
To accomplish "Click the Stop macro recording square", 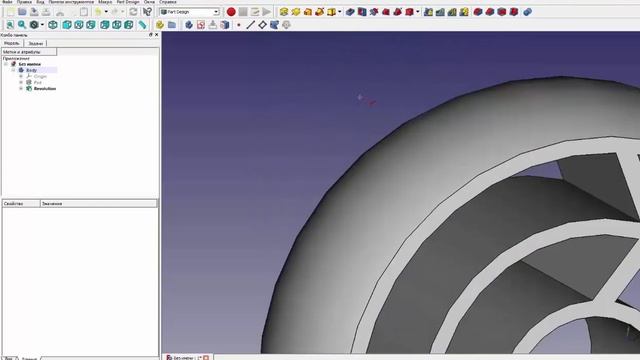I will (243, 12).
